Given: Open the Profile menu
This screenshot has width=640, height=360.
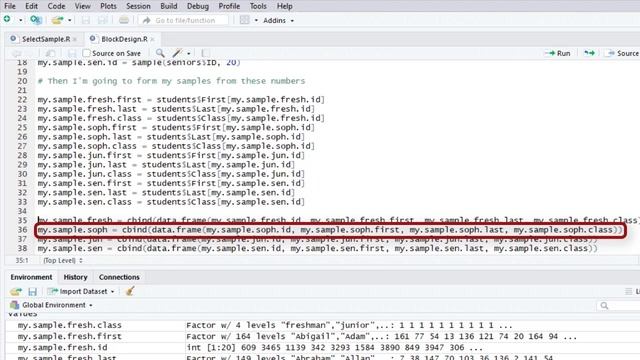Looking at the screenshot, I should pyautogui.click(x=229, y=6).
